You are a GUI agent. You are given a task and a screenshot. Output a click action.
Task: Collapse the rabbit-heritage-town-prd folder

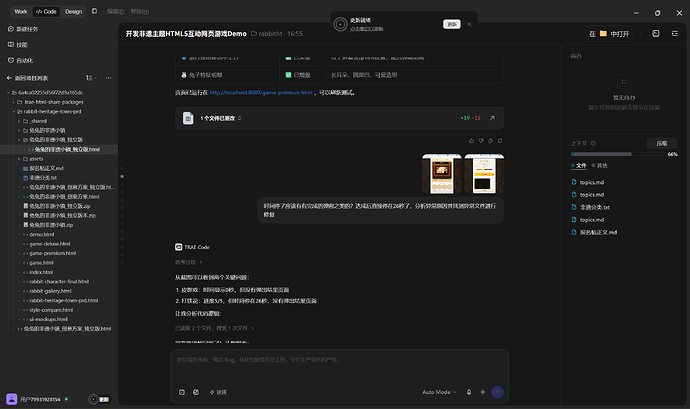coord(14,112)
